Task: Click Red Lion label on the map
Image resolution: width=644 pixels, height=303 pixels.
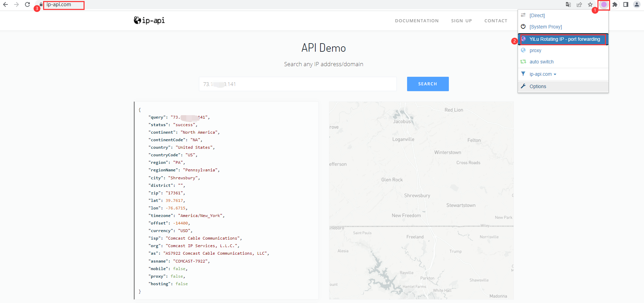Action: 454,110
